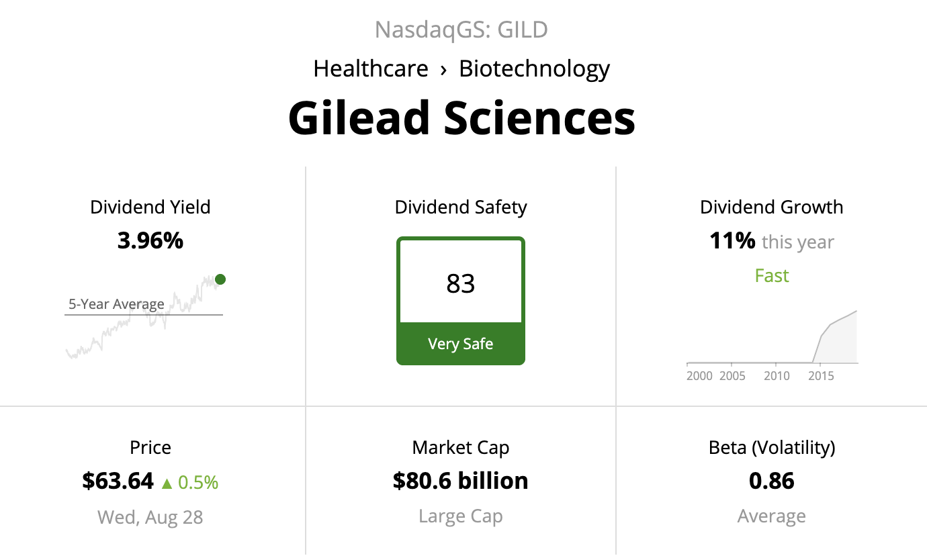Screen dimensions: 927x560
Task: Click the 2015 label on growth chart axis
Action: click(x=821, y=375)
